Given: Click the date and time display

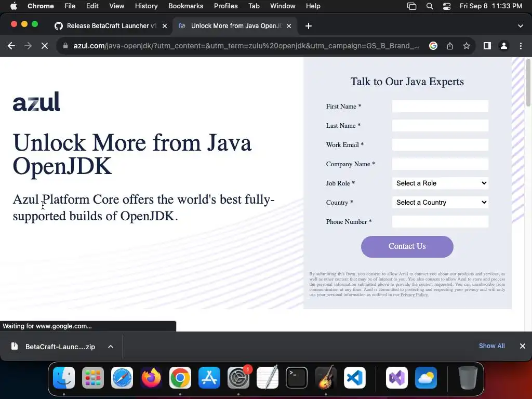Looking at the screenshot, I should 490,6.
